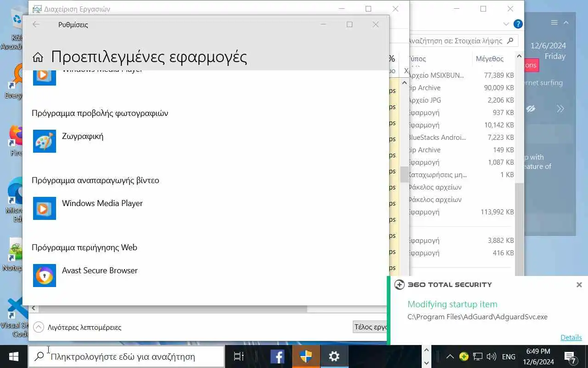Select the Αρχείο JPG row in Explorer
588x368 pixels.
click(461, 100)
